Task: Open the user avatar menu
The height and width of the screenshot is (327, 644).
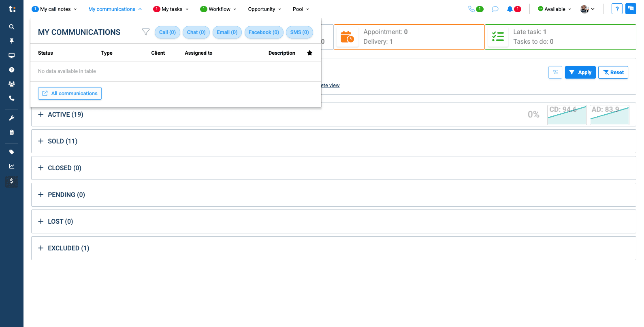Action: coord(587,9)
